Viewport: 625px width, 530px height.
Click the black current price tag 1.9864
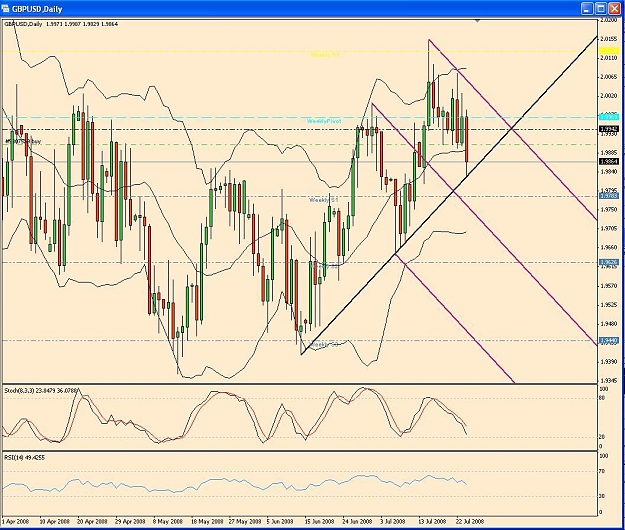pyautogui.click(x=609, y=161)
